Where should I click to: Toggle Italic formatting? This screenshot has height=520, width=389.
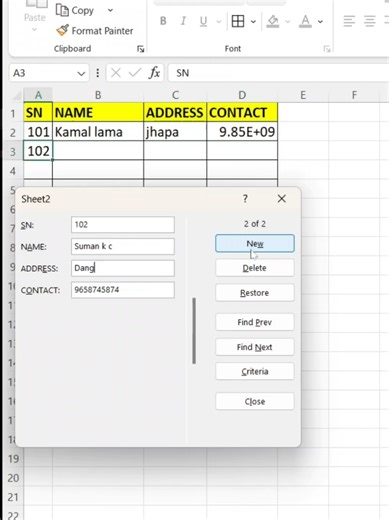[183, 21]
